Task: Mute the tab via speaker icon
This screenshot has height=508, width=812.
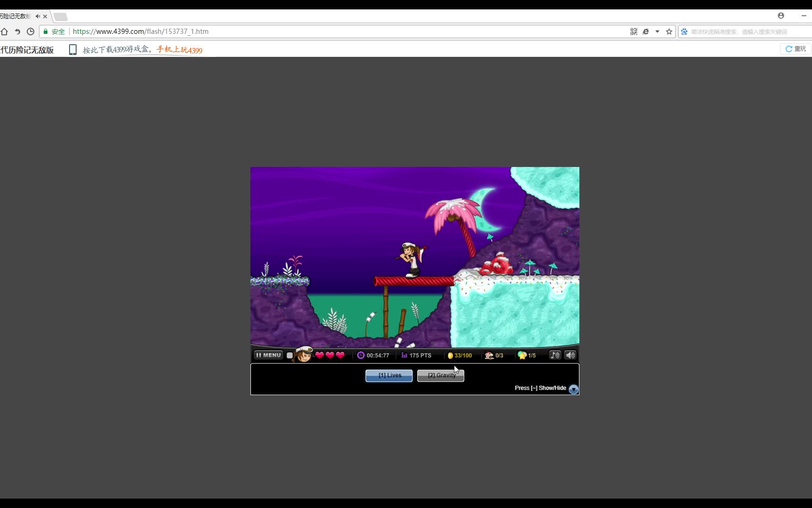Action: tap(38, 16)
